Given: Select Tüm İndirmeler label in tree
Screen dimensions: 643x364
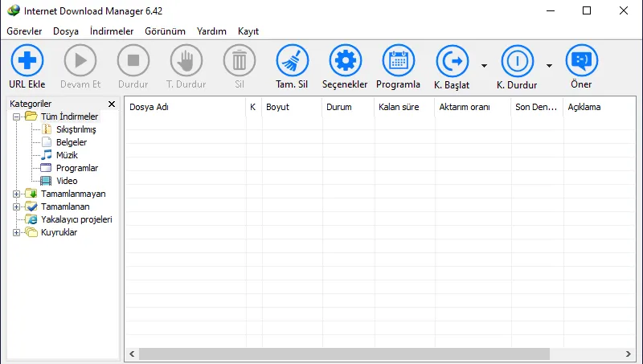Looking at the screenshot, I should click(x=69, y=117).
